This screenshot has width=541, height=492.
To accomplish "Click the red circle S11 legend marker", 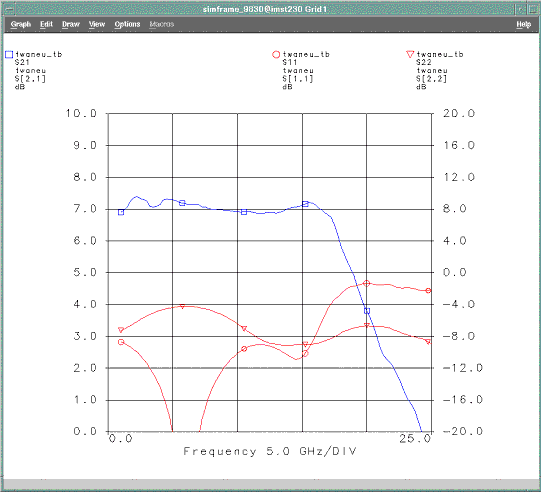I will click(276, 55).
